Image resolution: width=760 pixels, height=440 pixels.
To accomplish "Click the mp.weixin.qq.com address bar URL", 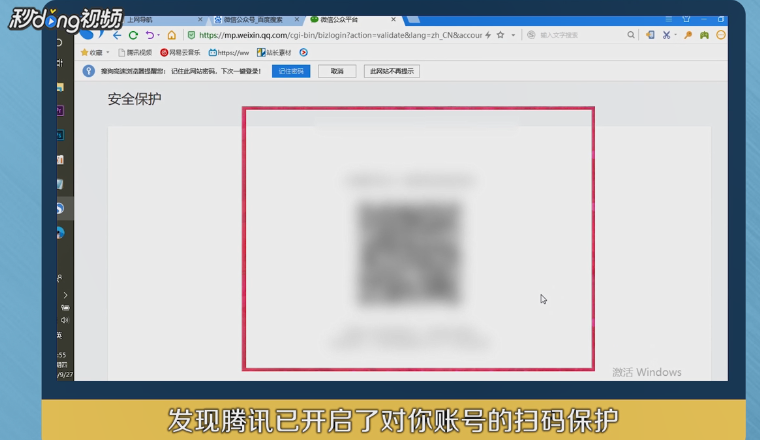I will point(340,35).
